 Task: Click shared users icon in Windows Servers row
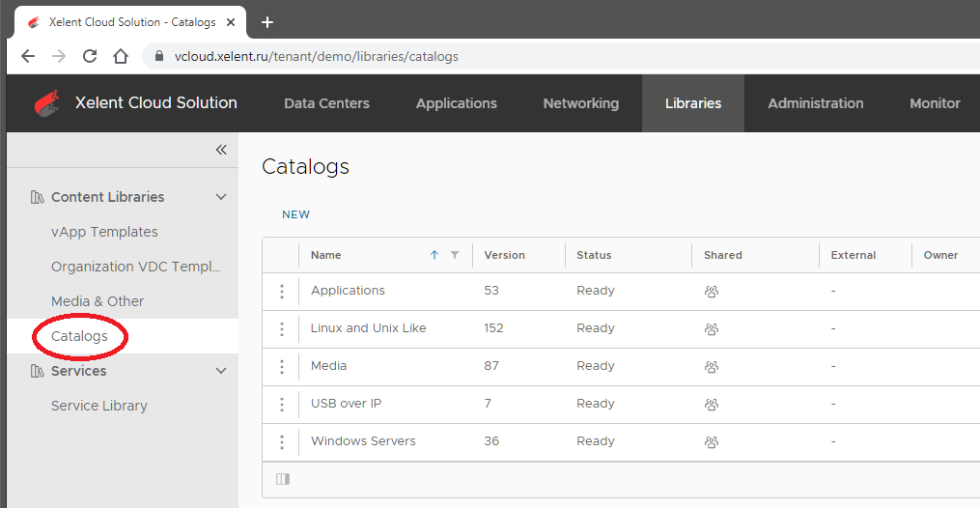pyautogui.click(x=712, y=441)
